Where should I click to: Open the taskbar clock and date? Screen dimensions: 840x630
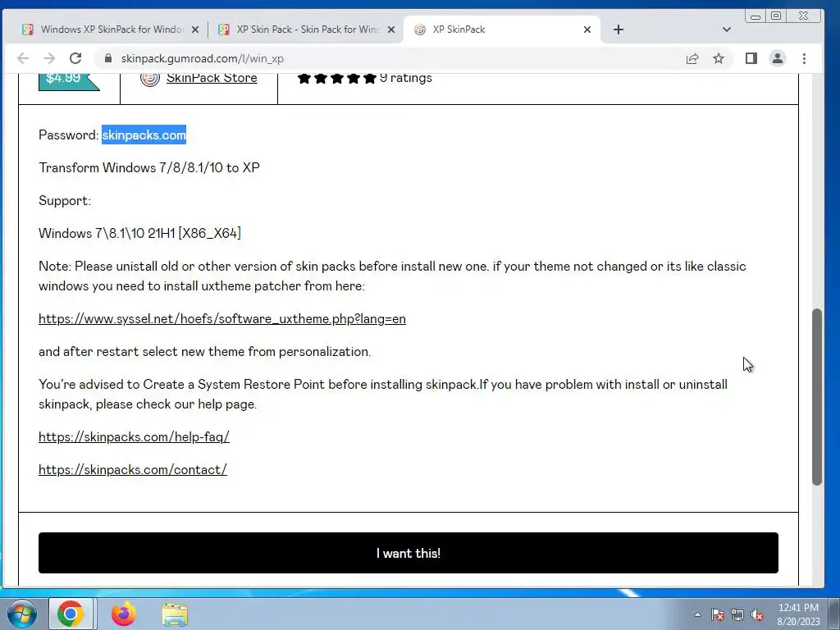click(798, 614)
